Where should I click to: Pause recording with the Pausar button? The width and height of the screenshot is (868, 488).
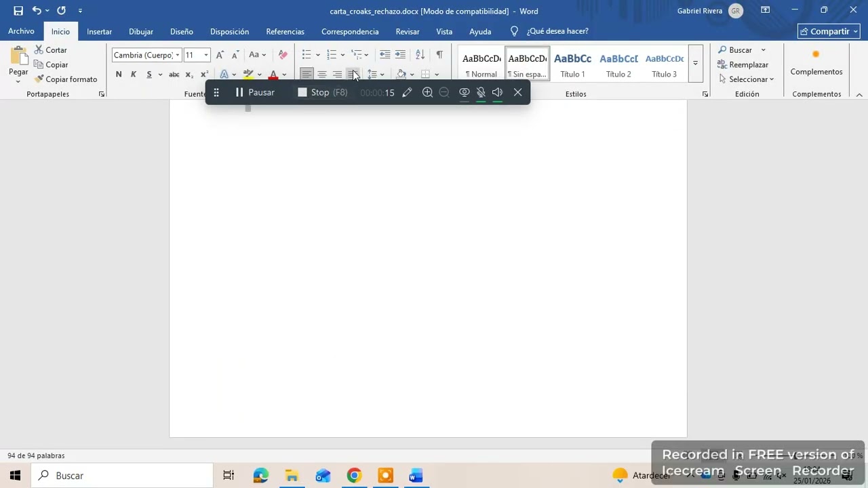[x=255, y=92]
